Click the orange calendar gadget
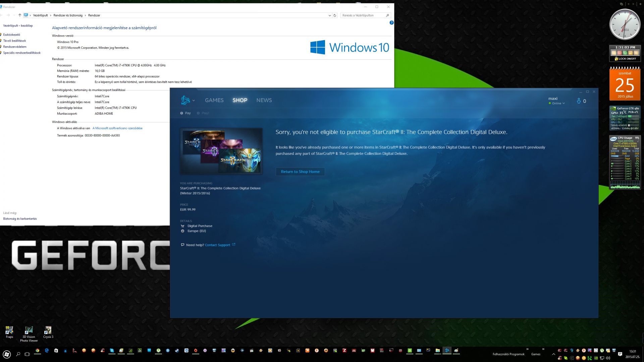 (625, 84)
